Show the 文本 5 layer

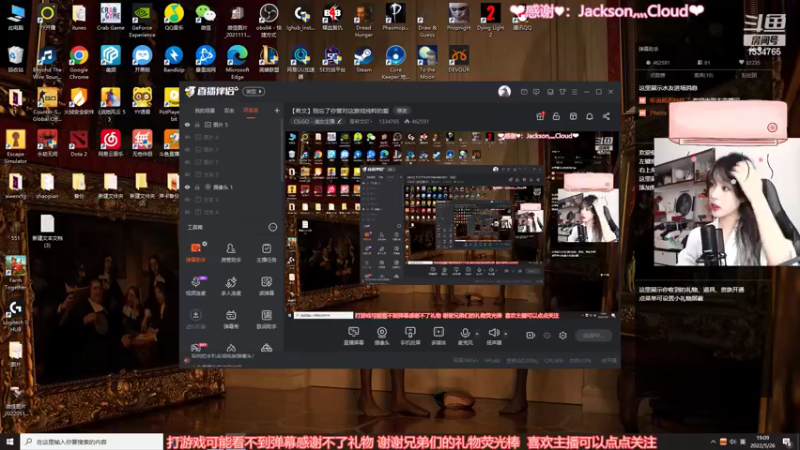188,174
